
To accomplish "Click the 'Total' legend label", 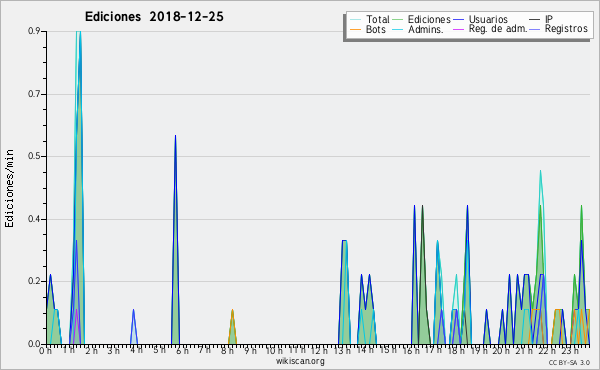I will coord(377,19).
